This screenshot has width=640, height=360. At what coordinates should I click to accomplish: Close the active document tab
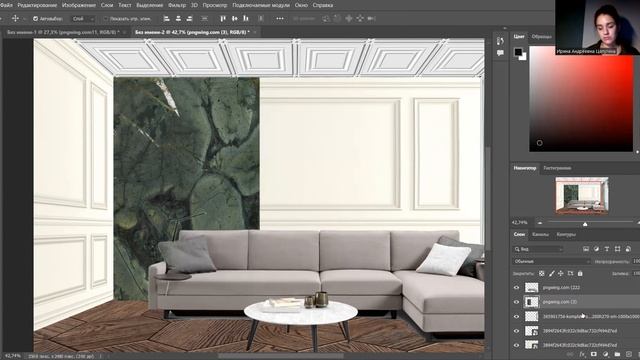point(255,32)
